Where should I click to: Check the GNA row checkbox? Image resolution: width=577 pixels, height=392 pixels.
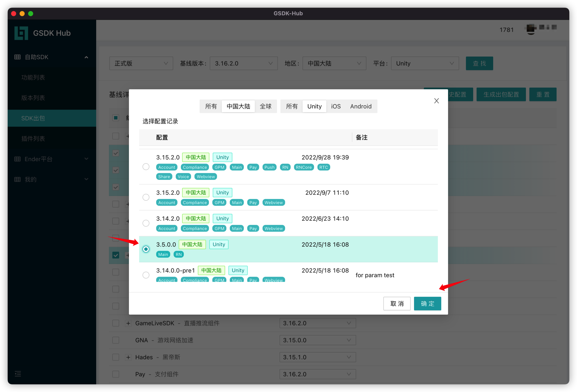click(x=116, y=340)
